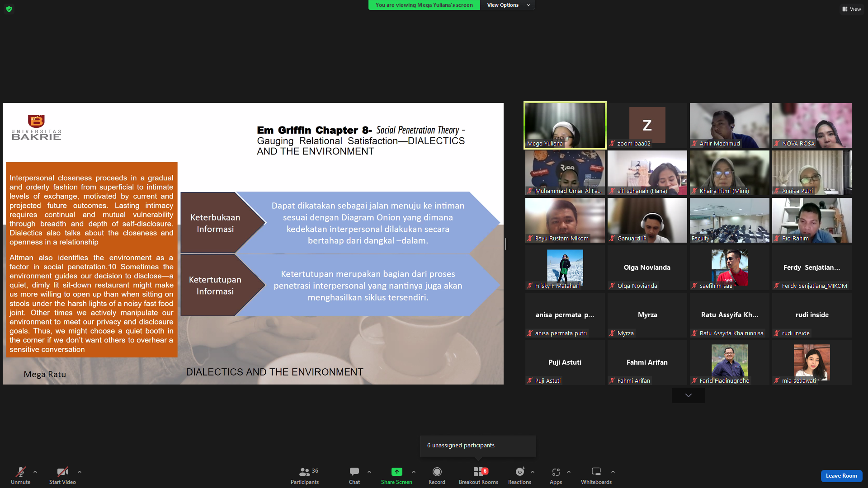Select siti suhanah (Hana) video tile
Viewport: 868px width, 488px height.
[x=647, y=173]
